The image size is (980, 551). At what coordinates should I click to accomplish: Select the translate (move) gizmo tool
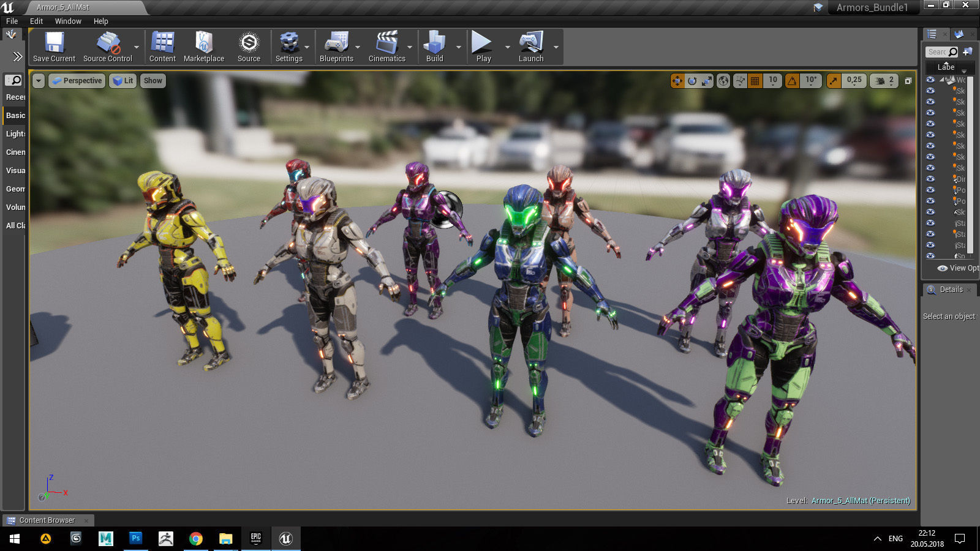pos(677,81)
